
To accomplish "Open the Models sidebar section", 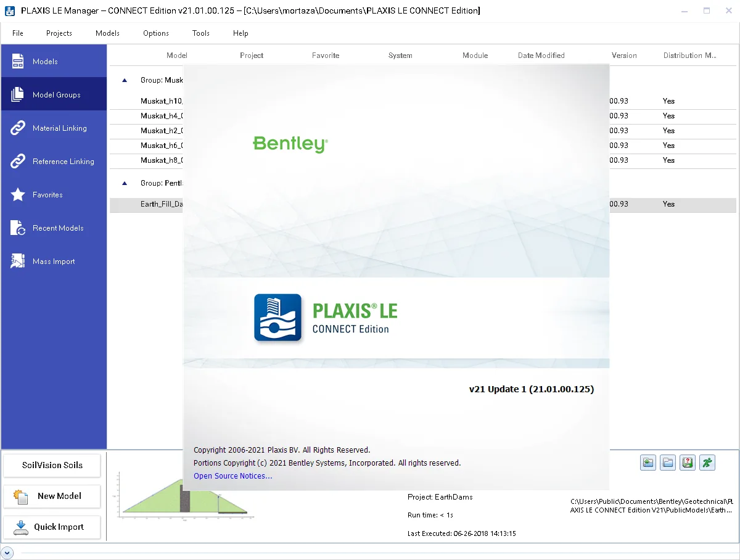I will coord(54,61).
